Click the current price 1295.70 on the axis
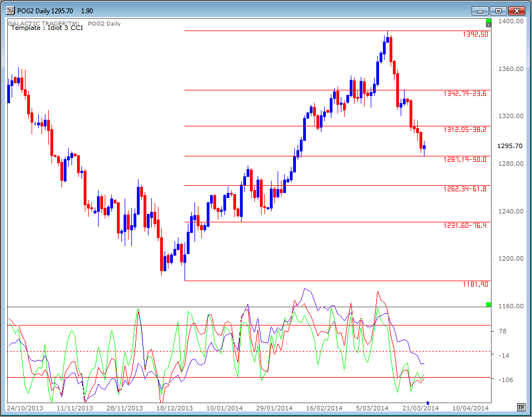This screenshot has width=532, height=417. (510, 146)
